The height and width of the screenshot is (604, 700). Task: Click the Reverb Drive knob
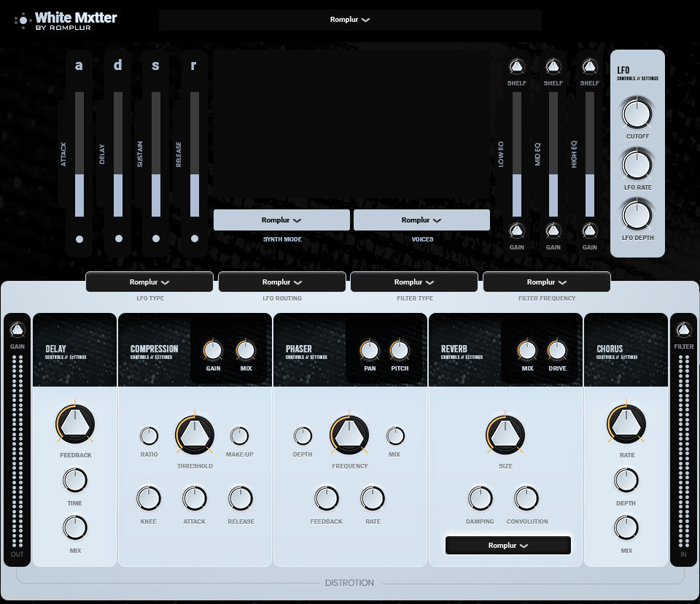click(x=557, y=351)
